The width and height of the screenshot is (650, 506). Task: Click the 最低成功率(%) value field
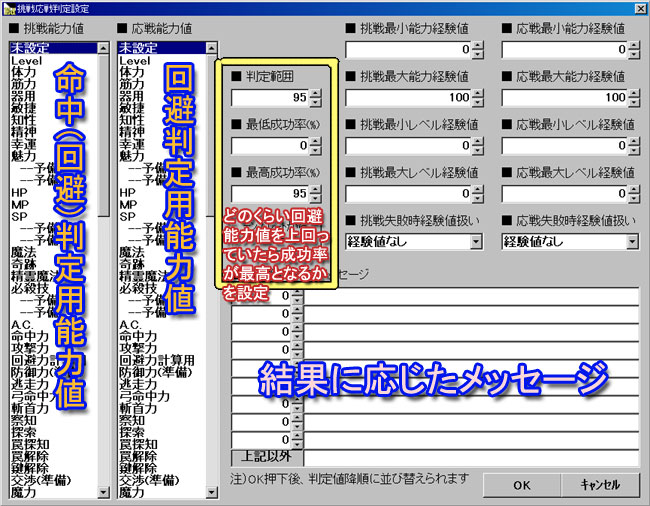point(270,145)
